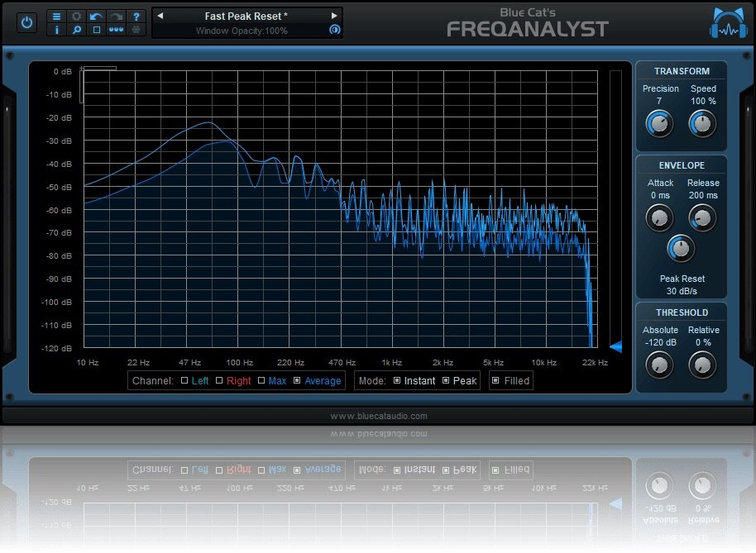The width and height of the screenshot is (756, 553).
Task: Click the Peak Reset knob
Action: (681, 248)
